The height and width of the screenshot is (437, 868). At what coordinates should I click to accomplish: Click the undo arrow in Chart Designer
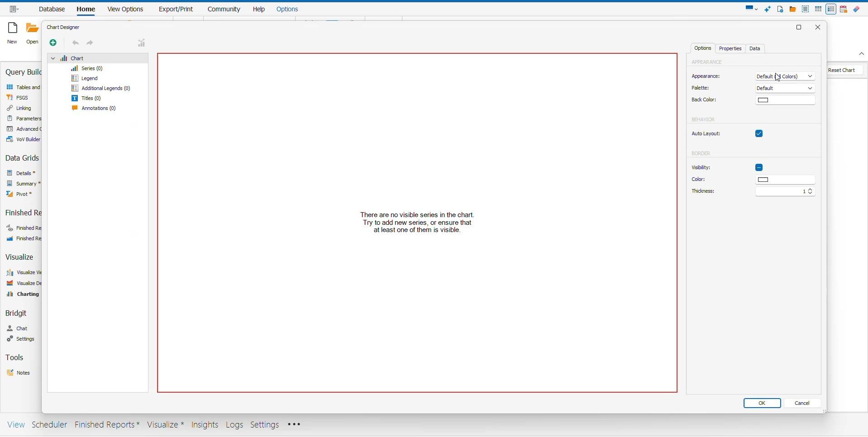coord(76,43)
